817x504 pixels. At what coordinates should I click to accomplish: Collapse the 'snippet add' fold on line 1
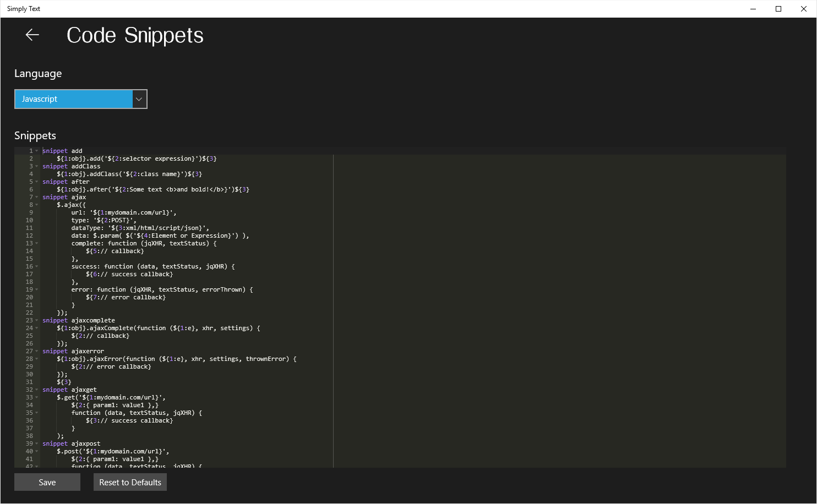point(37,151)
